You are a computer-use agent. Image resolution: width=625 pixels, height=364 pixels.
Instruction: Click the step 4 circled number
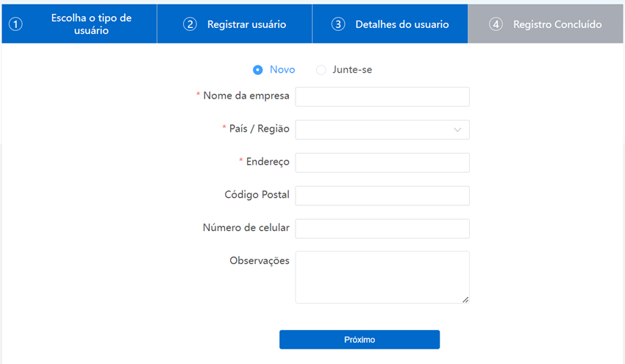coord(496,24)
